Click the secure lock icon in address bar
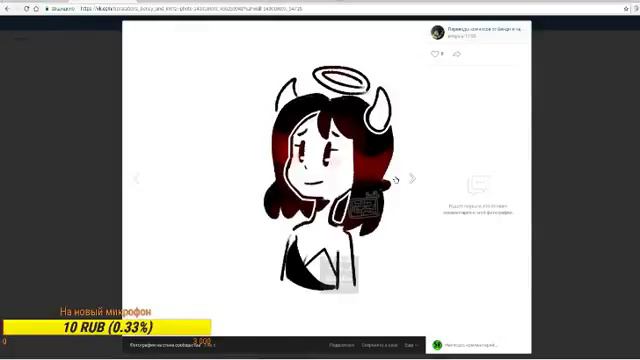Image resolution: width=640 pixels, height=360 pixels. tap(47, 9)
